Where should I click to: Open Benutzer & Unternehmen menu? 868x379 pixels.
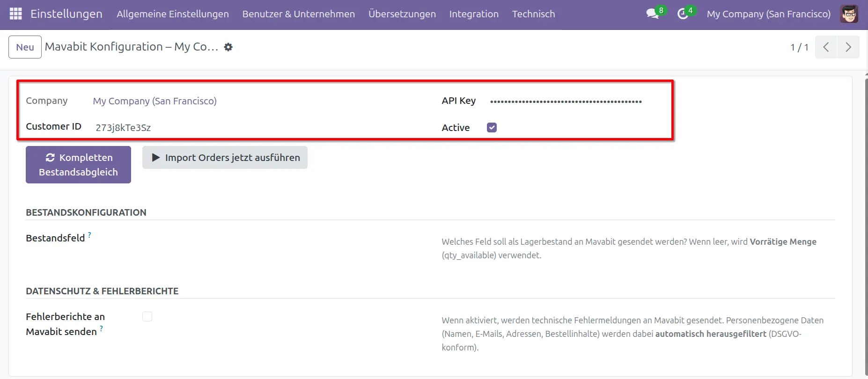(x=299, y=14)
